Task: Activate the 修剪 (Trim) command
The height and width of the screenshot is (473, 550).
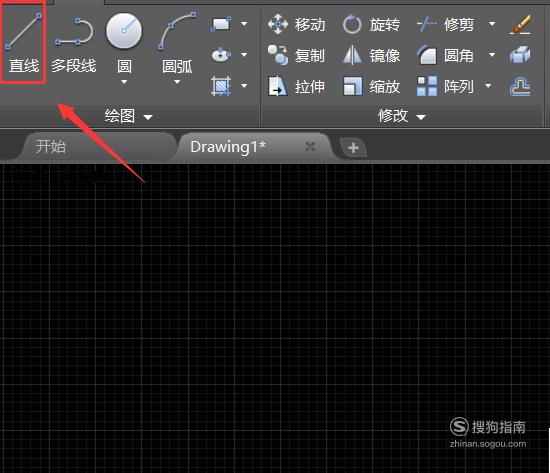Action: 445,25
